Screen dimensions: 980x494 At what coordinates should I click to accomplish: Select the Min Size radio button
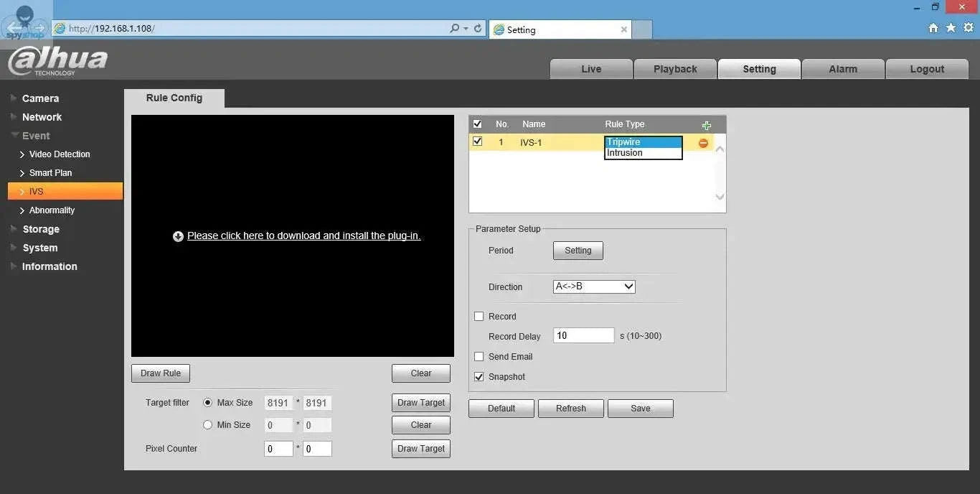tap(208, 425)
